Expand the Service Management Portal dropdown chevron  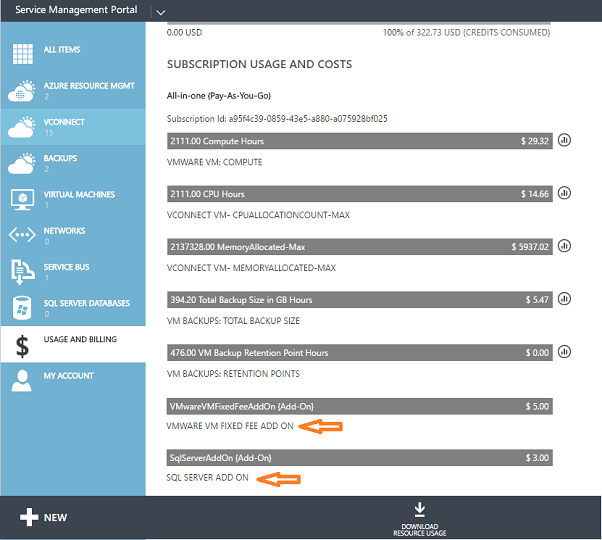161,13
